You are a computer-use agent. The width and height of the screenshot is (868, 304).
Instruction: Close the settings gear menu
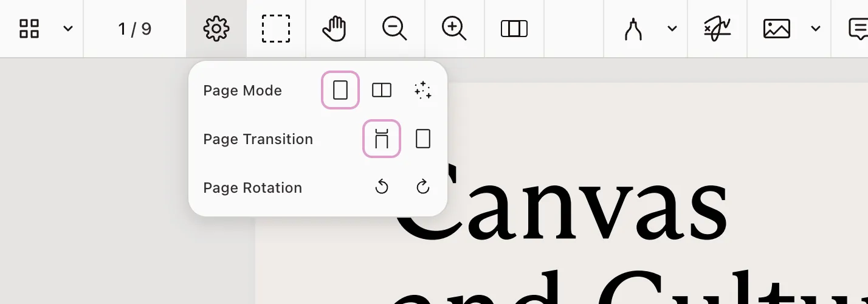[x=216, y=29]
